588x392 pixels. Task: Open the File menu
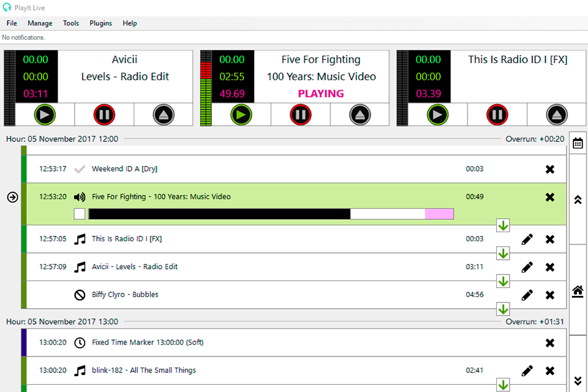pos(12,23)
